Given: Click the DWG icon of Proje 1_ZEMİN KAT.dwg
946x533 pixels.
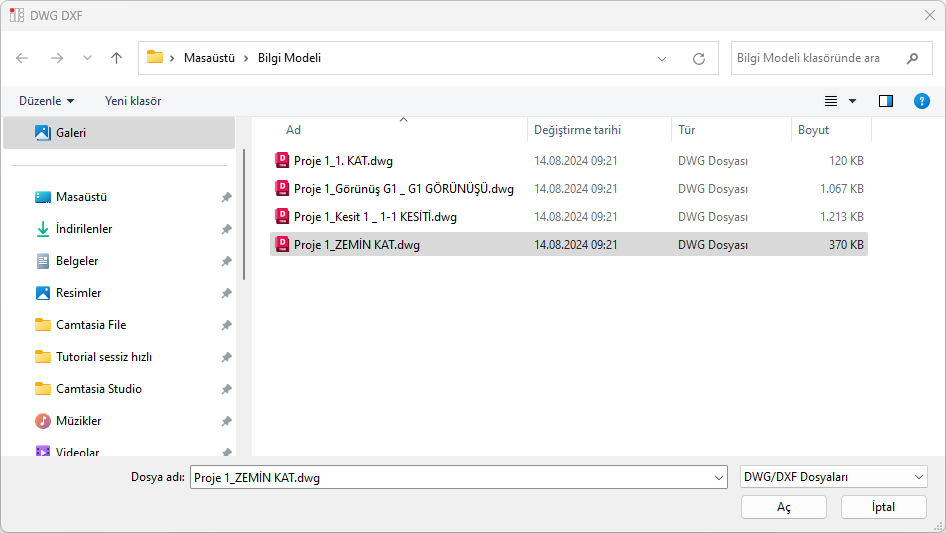Looking at the screenshot, I should 282,244.
